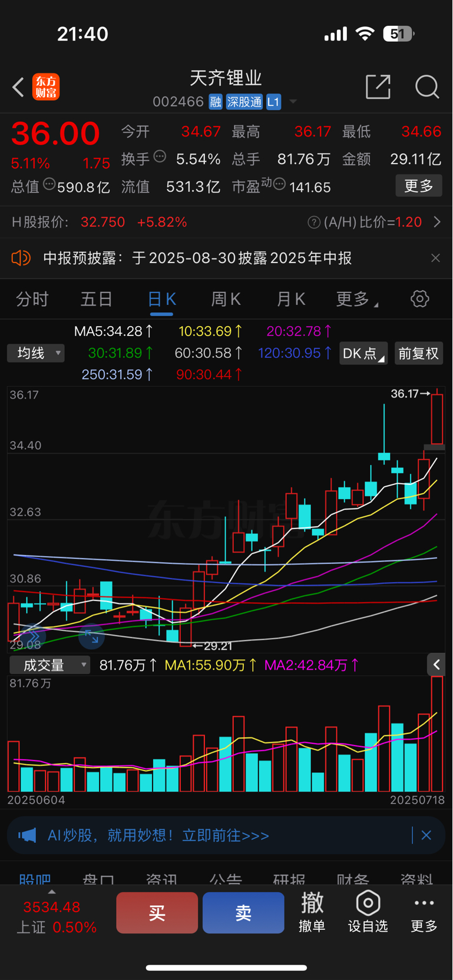The height and width of the screenshot is (980, 453).
Task: Dismiss the 中报预披露 notice
Action: (x=435, y=258)
